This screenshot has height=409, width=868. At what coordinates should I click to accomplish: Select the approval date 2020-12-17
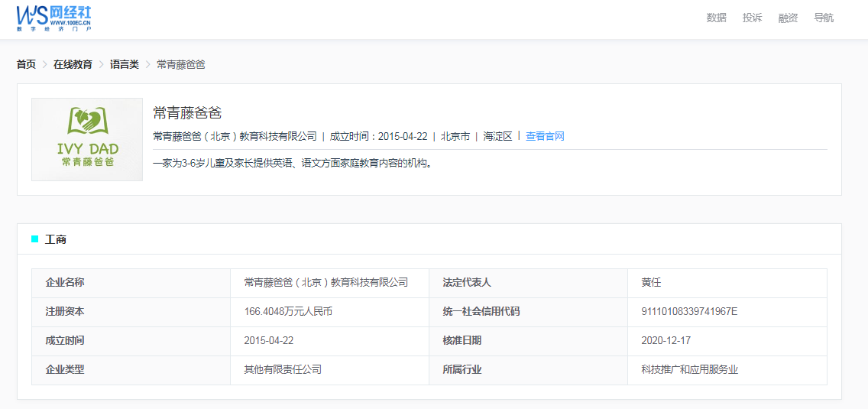[666, 341]
